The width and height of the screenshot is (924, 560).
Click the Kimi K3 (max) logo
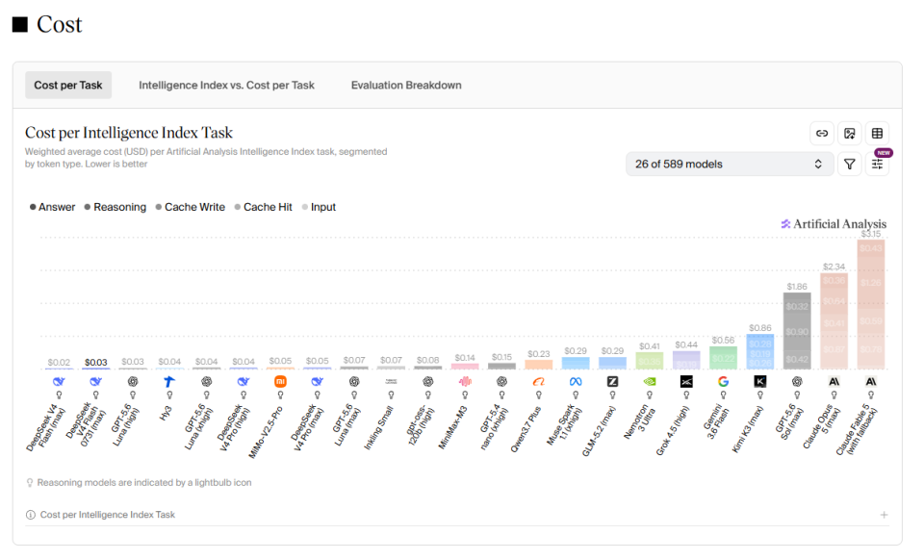tap(760, 382)
